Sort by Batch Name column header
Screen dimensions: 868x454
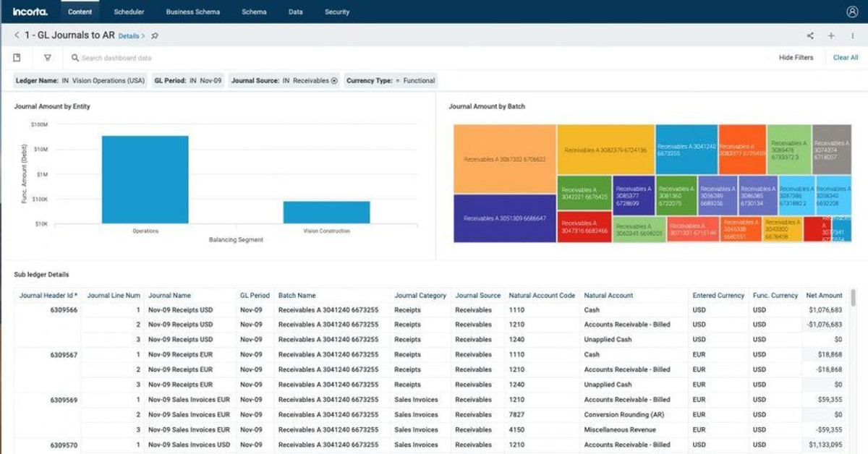(x=297, y=295)
